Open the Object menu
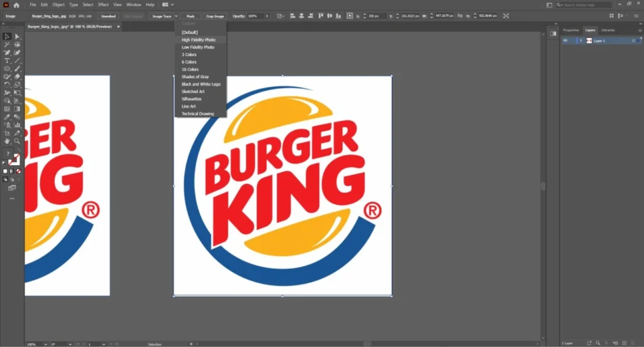 pyautogui.click(x=58, y=5)
